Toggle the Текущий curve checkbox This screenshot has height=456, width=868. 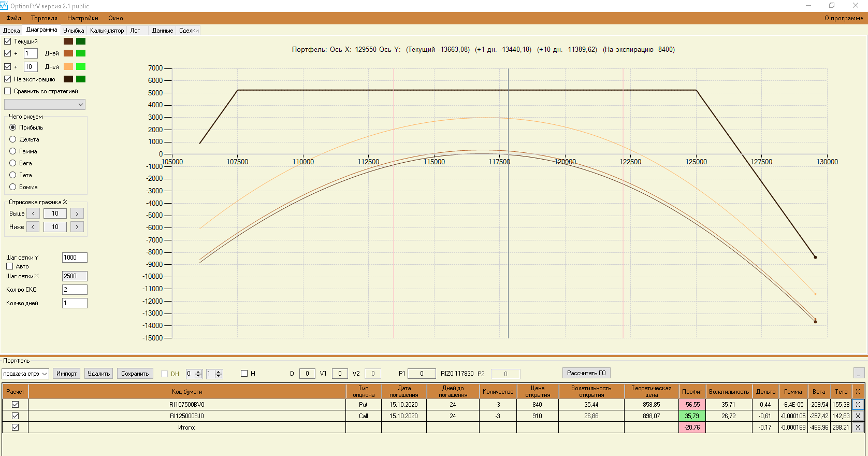(x=8, y=41)
